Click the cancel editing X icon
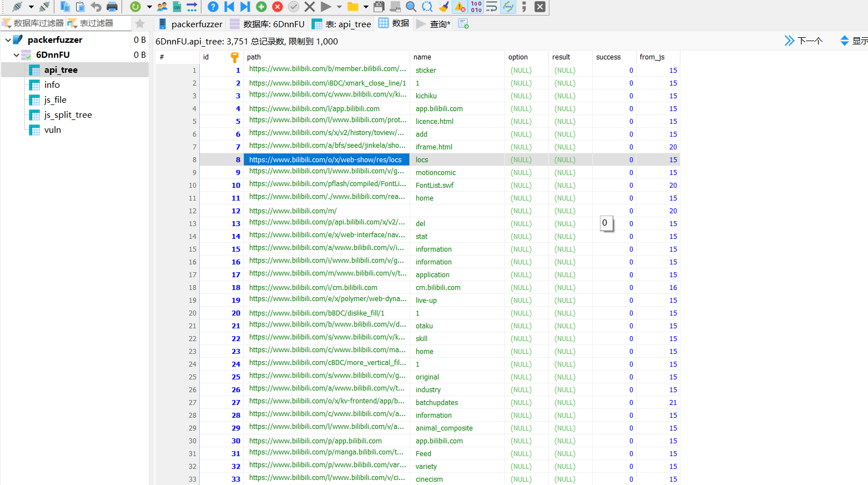 [x=310, y=7]
